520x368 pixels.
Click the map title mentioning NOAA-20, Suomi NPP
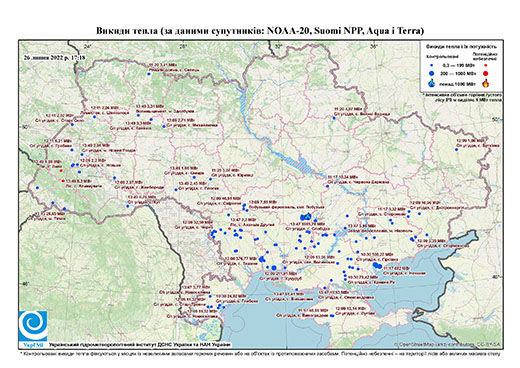(260, 31)
